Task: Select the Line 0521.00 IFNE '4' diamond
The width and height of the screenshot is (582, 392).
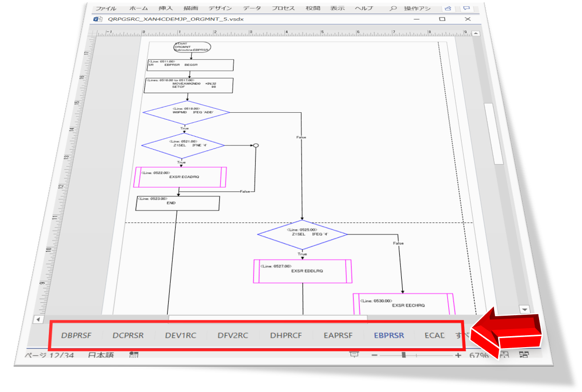Action: click(x=183, y=145)
